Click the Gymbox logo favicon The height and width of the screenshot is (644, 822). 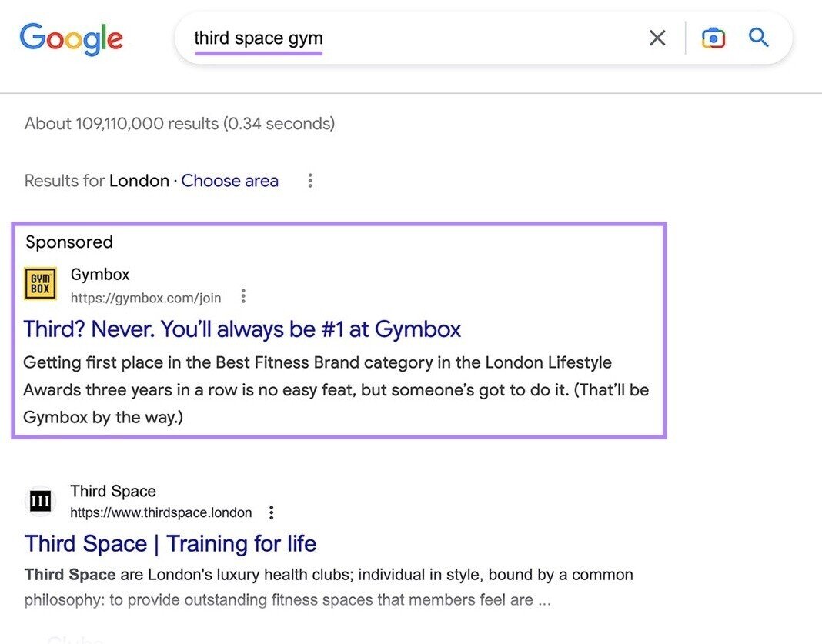(39, 283)
